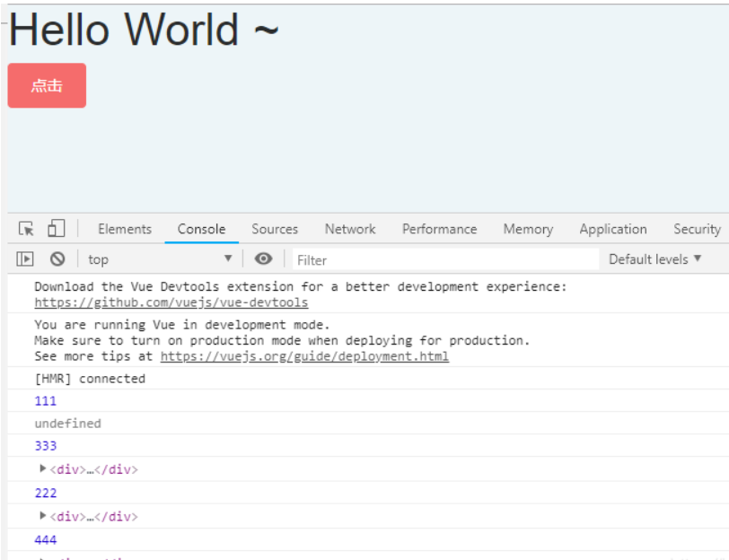Show the console sidebar panel icon

tap(25, 259)
